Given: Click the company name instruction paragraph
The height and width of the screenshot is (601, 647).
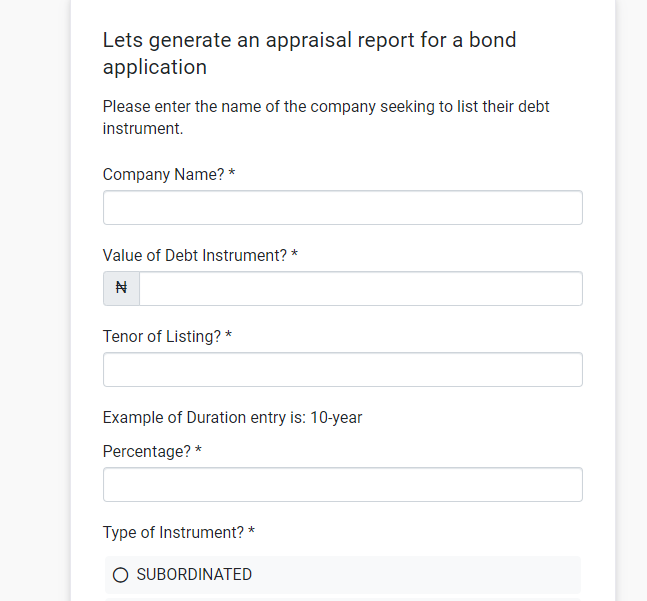Looking at the screenshot, I should point(326,118).
